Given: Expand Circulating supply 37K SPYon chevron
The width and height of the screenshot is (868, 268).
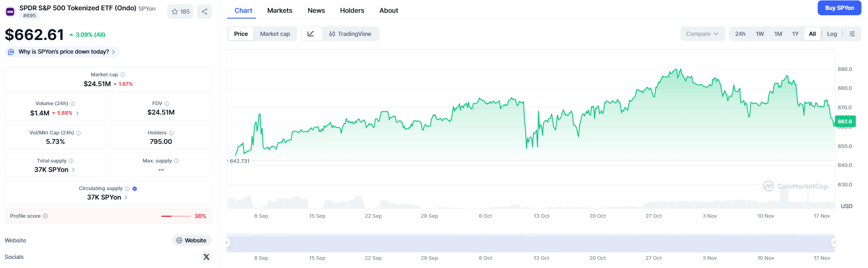Looking at the screenshot, I should click(126, 197).
